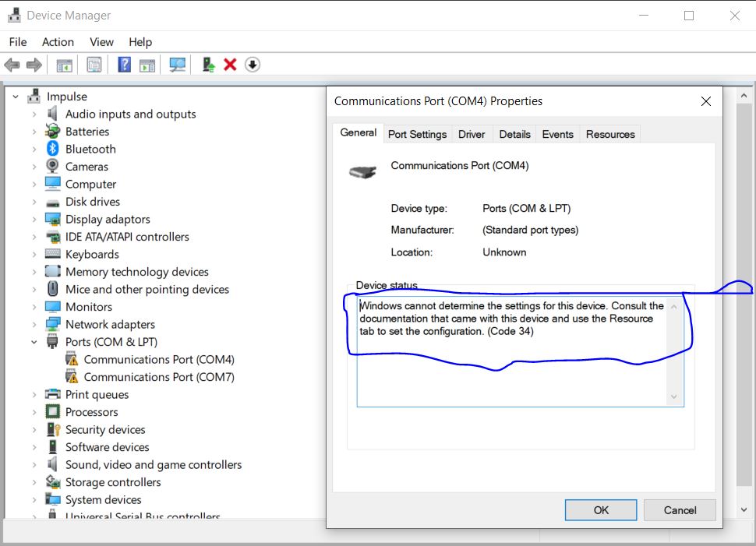Click the Disable device down-arrow icon

(x=253, y=65)
